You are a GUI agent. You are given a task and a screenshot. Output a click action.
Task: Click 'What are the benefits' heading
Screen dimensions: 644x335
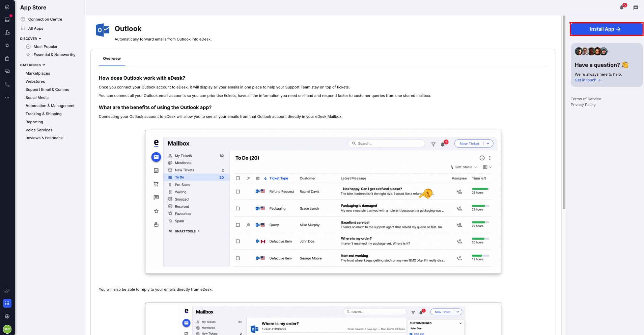tap(155, 107)
